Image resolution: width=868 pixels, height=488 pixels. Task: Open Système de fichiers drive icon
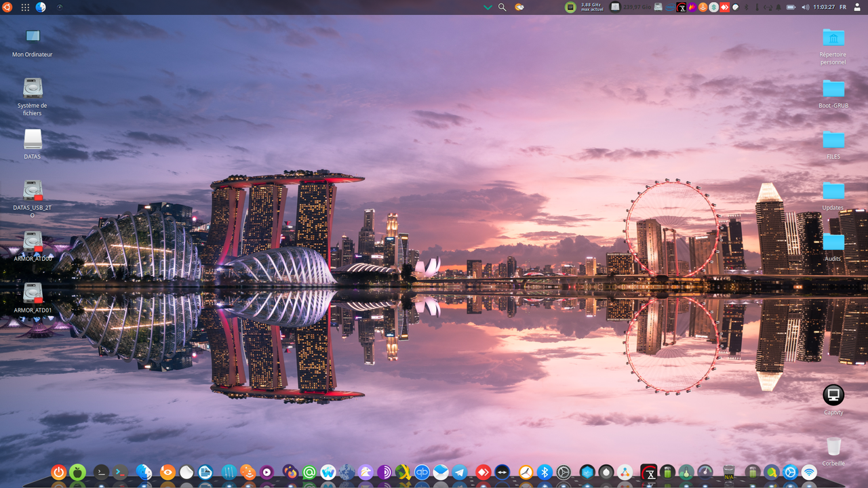33,88
